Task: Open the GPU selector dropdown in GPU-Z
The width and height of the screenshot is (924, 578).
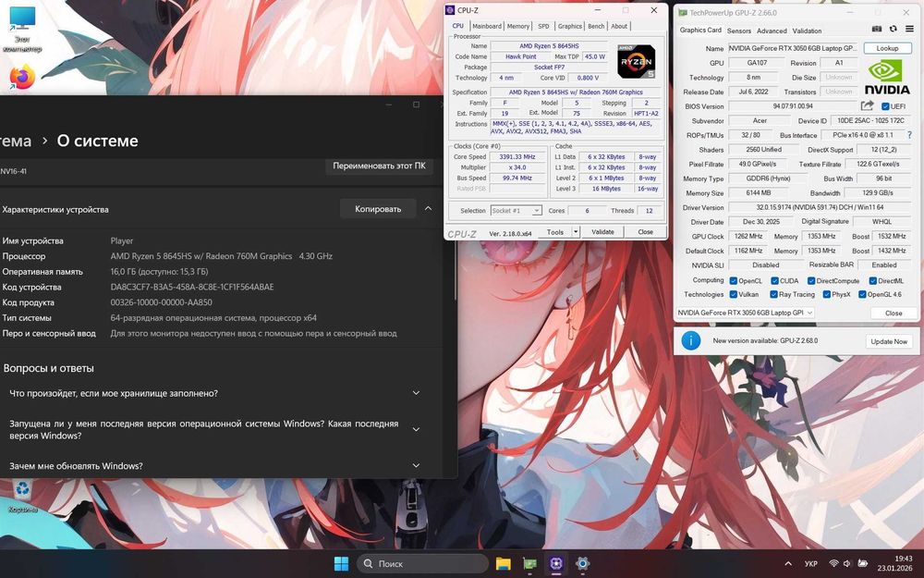Action: pyautogui.click(x=745, y=313)
